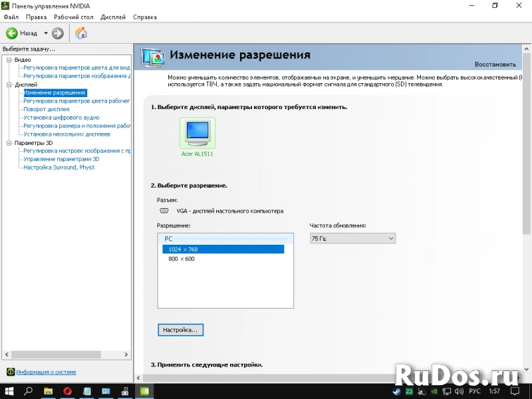Click the green Назад (Back) arrow icon
The image size is (532, 399).
(11, 33)
